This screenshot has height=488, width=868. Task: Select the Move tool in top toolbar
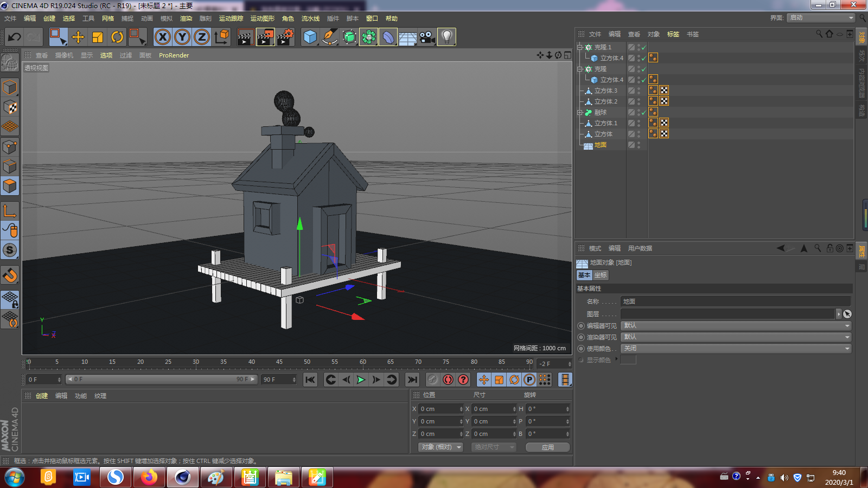(x=78, y=37)
